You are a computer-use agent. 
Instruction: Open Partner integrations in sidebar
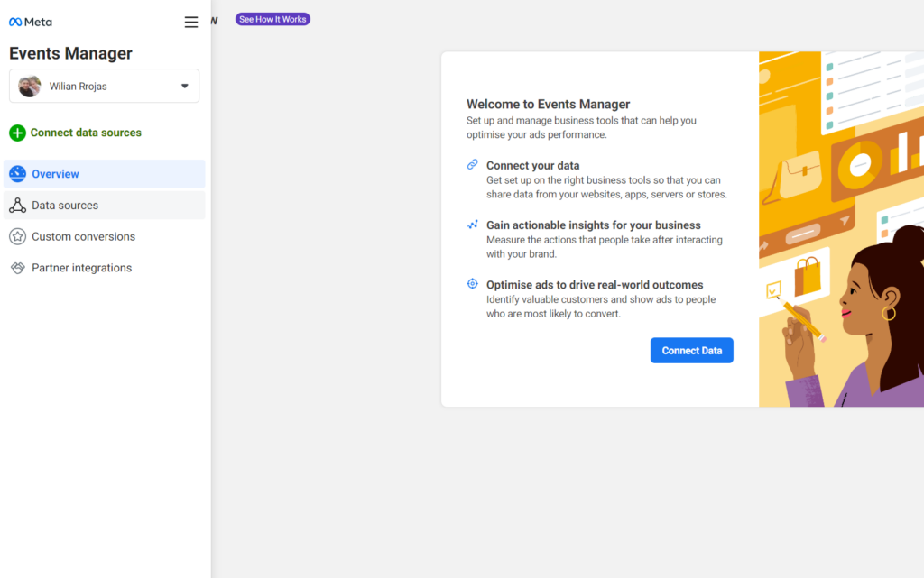[x=105, y=268]
